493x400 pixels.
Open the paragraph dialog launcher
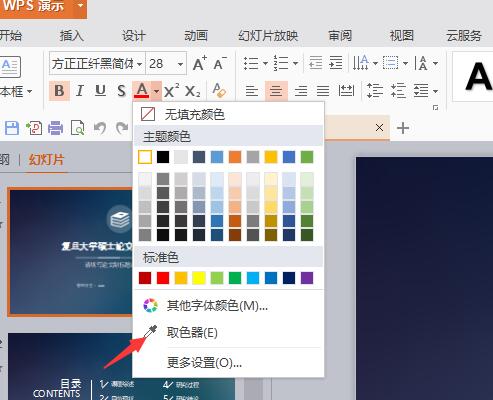point(435,108)
